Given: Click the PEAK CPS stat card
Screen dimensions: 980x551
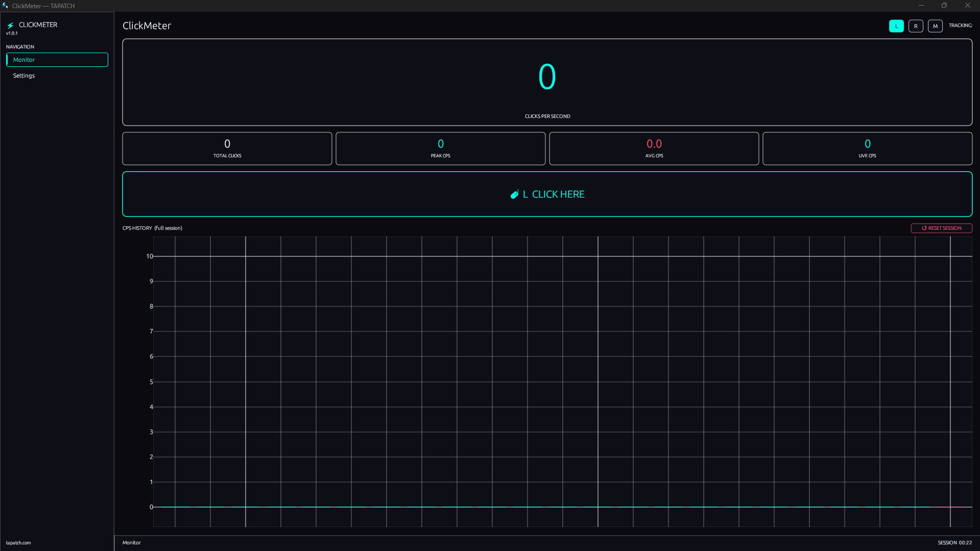Looking at the screenshot, I should 441,149.
